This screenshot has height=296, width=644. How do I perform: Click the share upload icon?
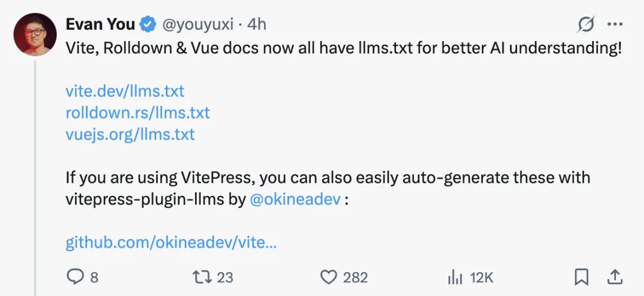[615, 278]
